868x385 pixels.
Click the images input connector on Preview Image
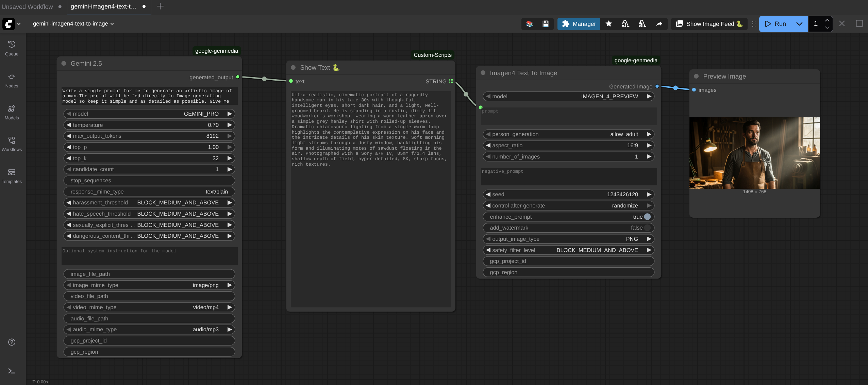tap(694, 90)
